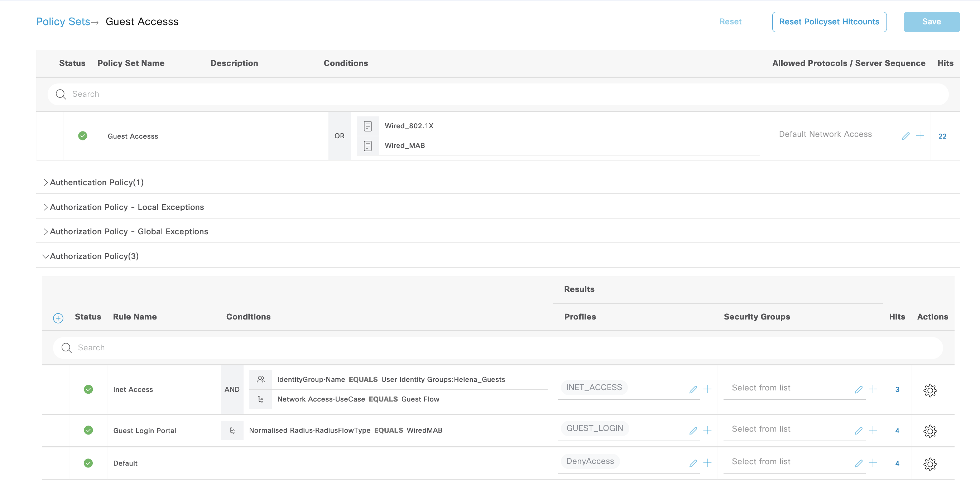The image size is (980, 490).
Task: Click Wired_802.1X condition document icon
Action: pyautogui.click(x=367, y=126)
